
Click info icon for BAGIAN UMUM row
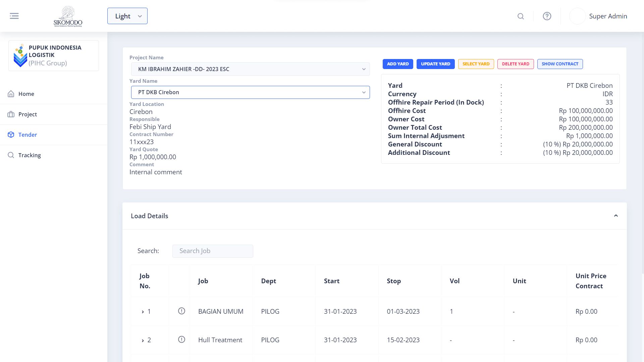(x=181, y=311)
